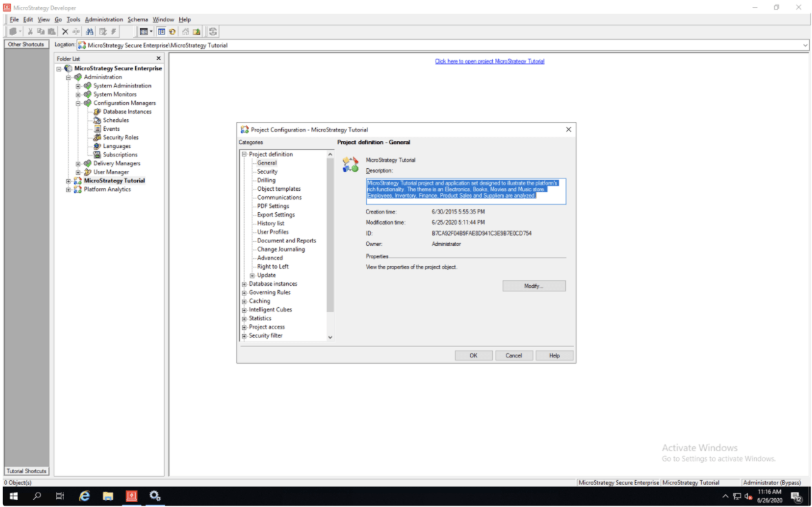The height and width of the screenshot is (507, 812).
Task: Click the Refresh icon in the toolbar
Action: [x=213, y=32]
